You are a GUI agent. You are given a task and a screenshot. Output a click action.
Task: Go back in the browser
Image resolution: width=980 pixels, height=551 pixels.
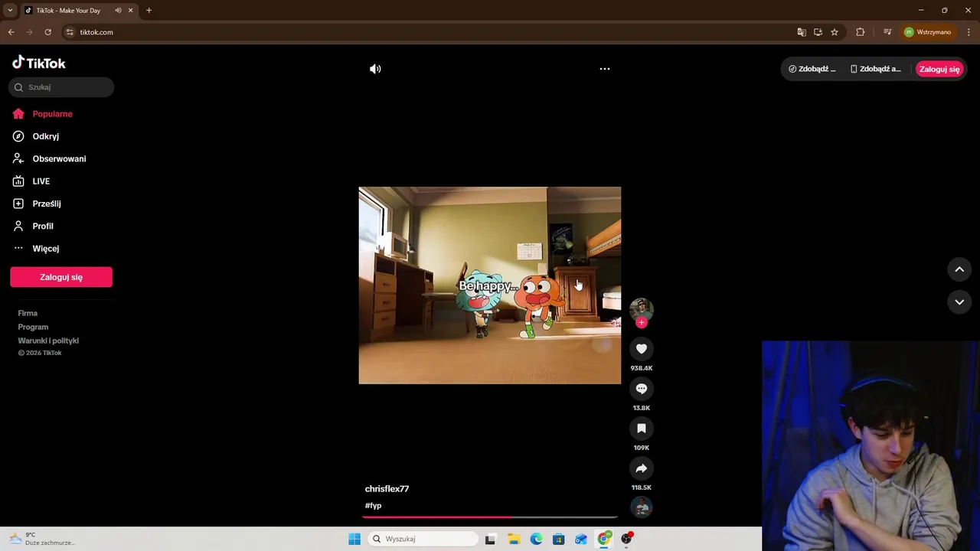[x=11, y=32]
